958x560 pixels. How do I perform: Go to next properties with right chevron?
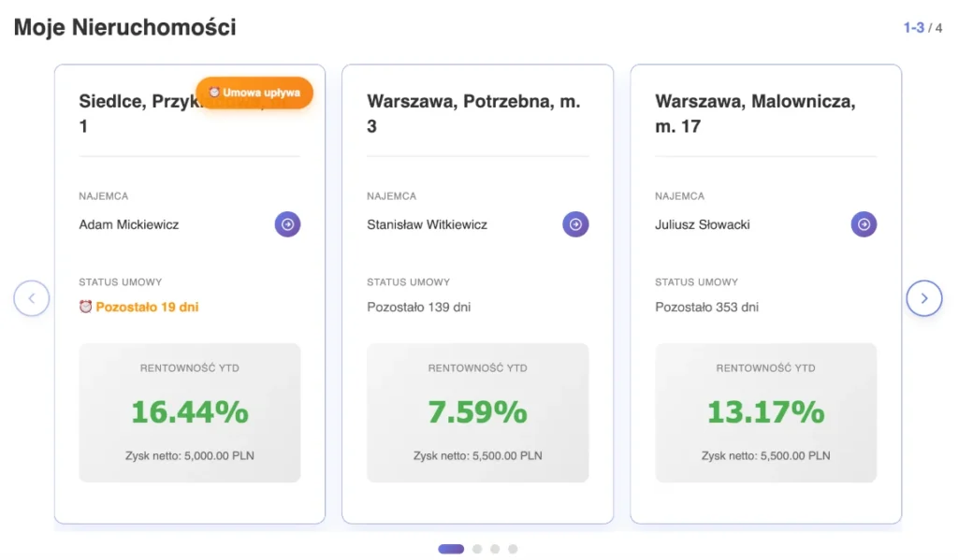point(924,298)
